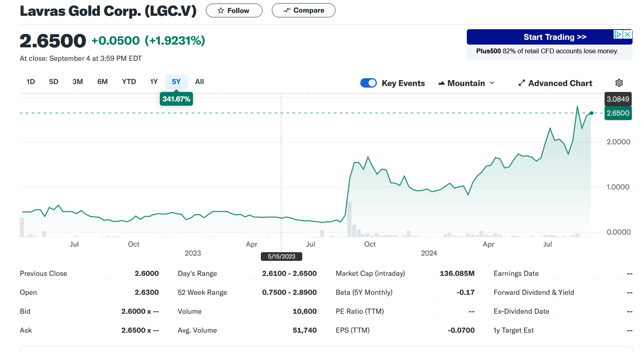Click the At close September 4 timestamp
The width and height of the screenshot is (644, 352).
(x=81, y=58)
